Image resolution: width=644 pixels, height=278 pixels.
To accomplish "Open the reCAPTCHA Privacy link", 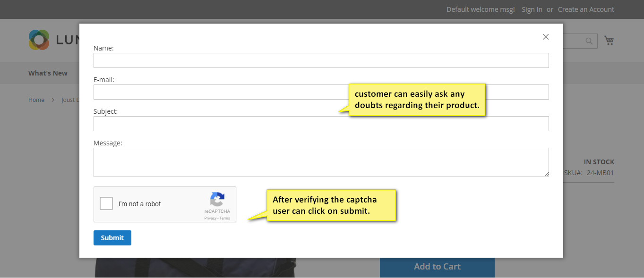I will pos(210,218).
